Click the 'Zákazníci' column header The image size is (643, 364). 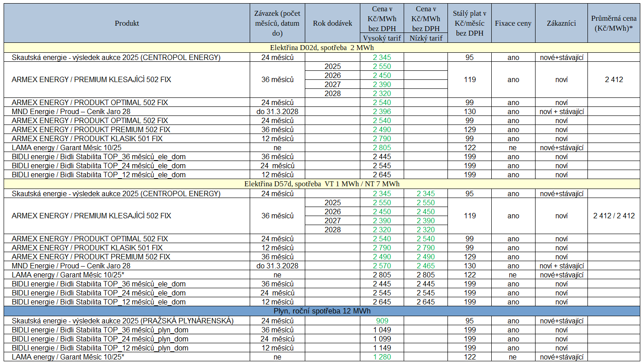click(561, 23)
